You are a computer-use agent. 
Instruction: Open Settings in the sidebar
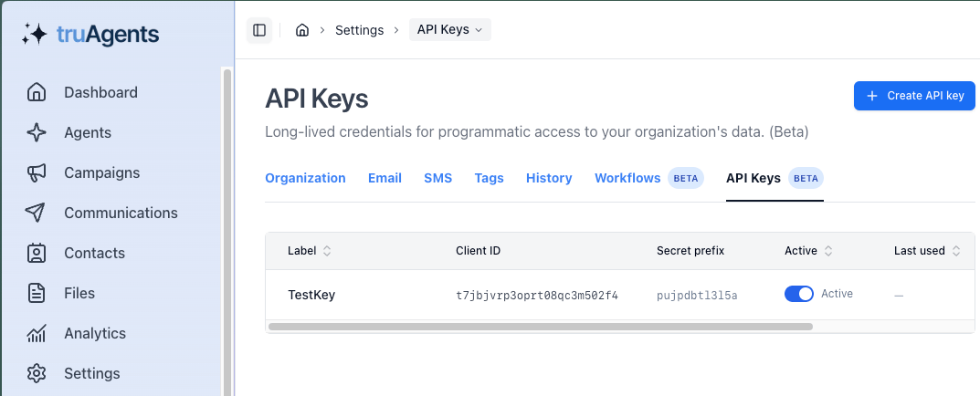point(92,373)
